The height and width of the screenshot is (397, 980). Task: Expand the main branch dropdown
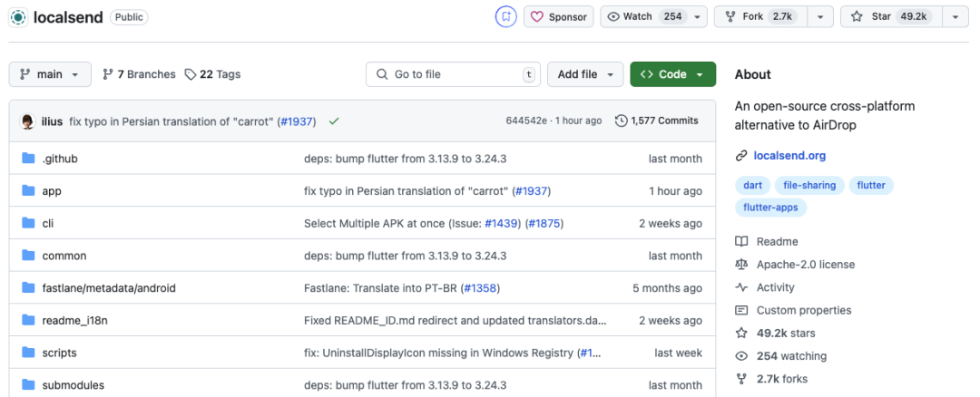click(x=50, y=74)
